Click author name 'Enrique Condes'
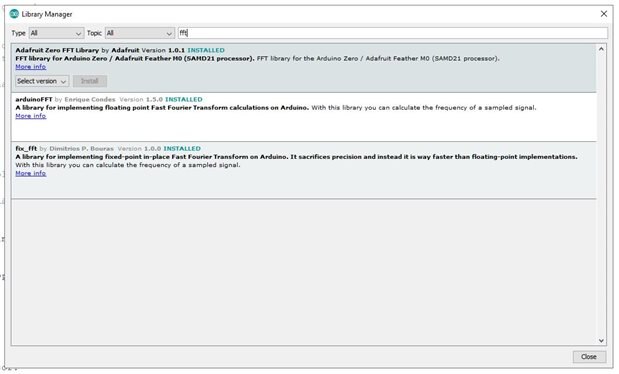The width and height of the screenshot is (619, 374). point(90,99)
